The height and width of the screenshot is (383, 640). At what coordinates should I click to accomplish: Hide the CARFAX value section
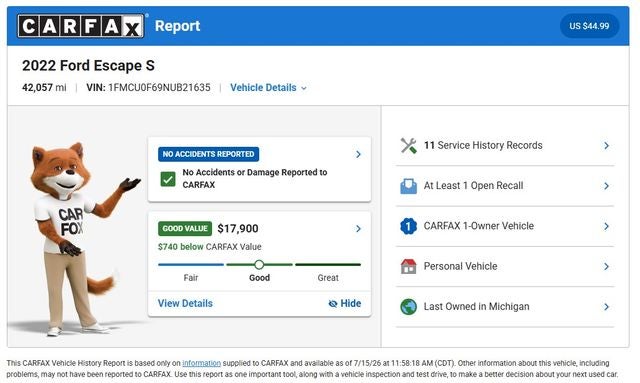345,303
